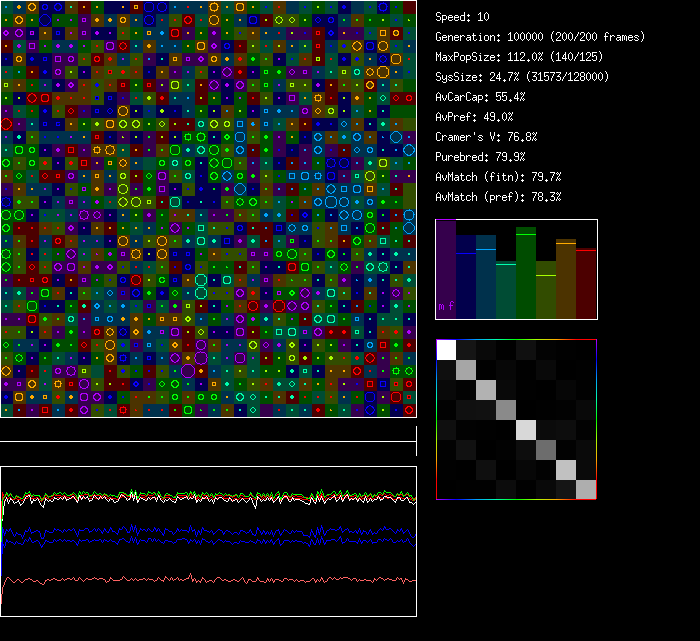Click the Purebred 79.9% readout
The width and height of the screenshot is (700, 641).
pyautogui.click(x=480, y=157)
